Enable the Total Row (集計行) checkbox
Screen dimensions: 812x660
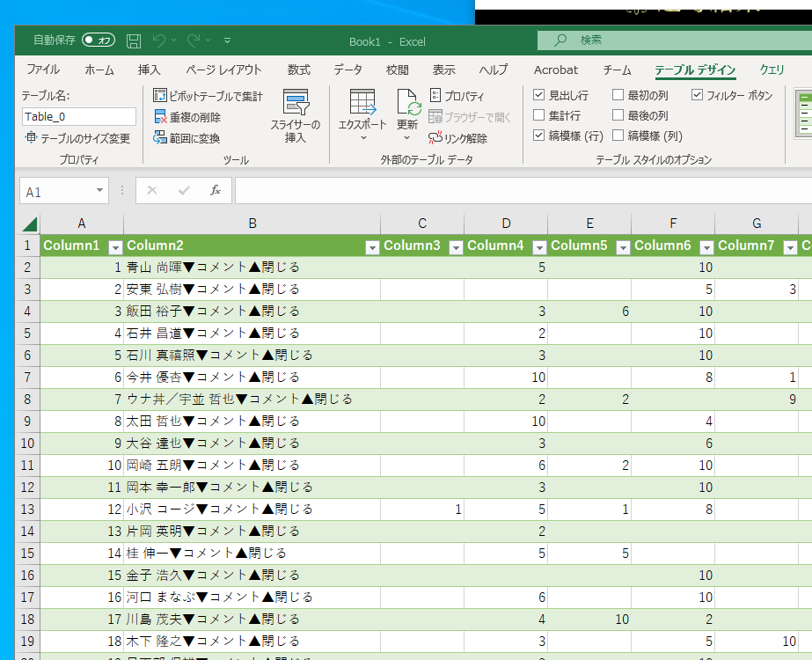click(539, 115)
